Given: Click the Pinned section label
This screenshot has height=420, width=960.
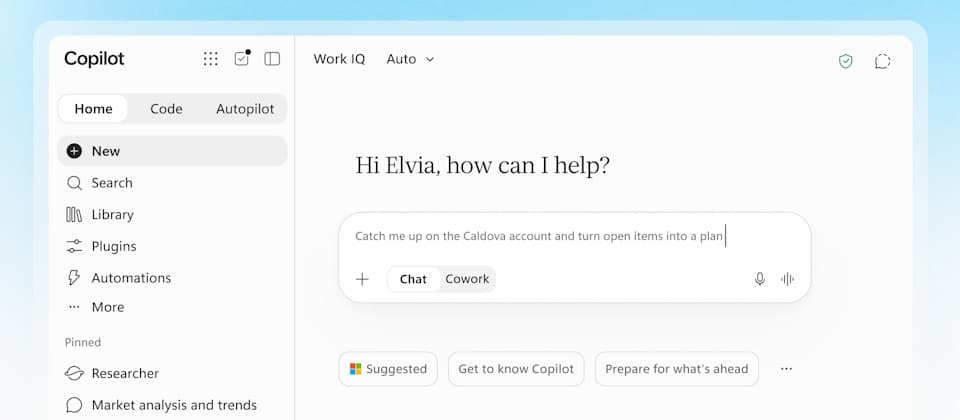Looking at the screenshot, I should [83, 342].
